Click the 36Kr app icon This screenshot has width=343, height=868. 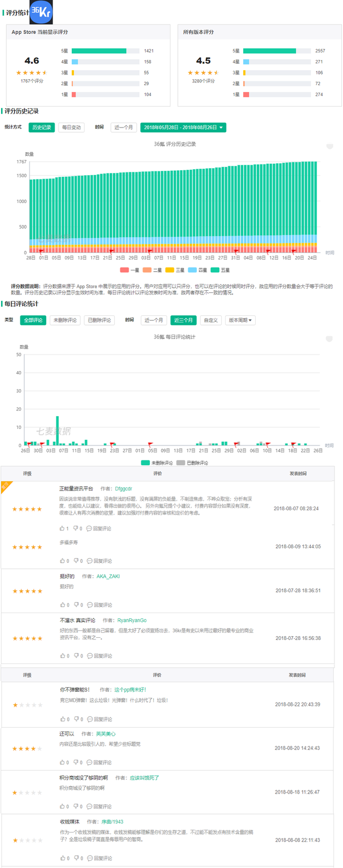(x=41, y=12)
